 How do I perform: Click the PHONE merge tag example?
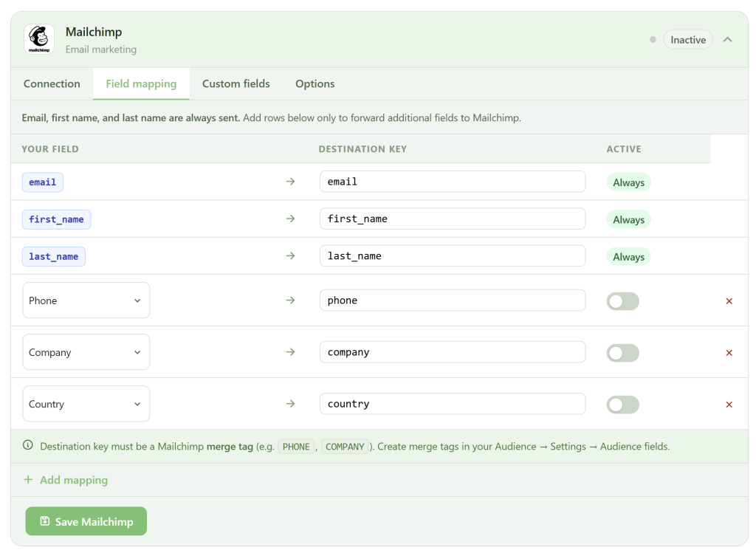pyautogui.click(x=296, y=447)
